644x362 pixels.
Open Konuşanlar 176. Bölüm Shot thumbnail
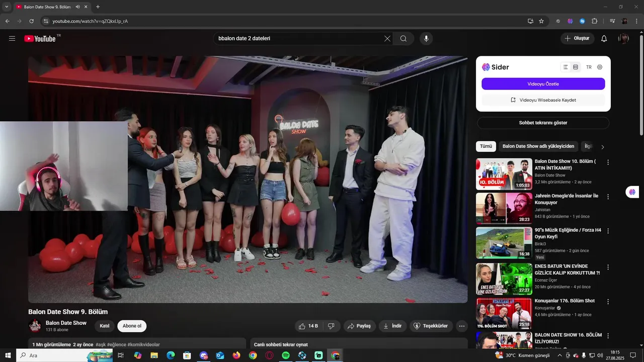click(x=504, y=314)
